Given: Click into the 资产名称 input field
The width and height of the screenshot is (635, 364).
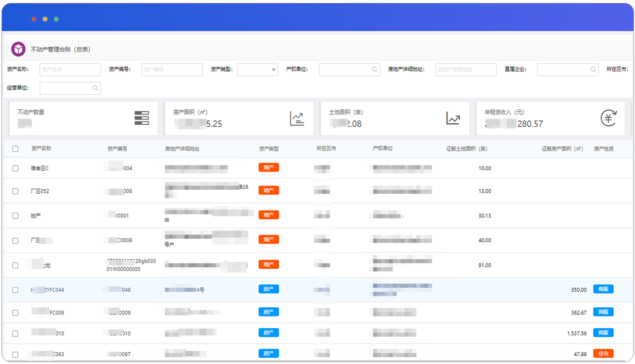Looking at the screenshot, I should click(x=70, y=70).
